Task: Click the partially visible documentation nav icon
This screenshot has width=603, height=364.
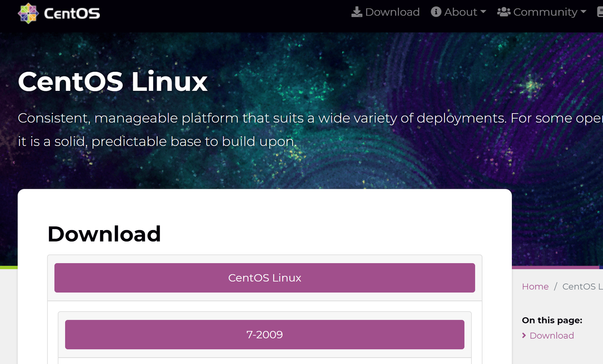Action: [600, 12]
